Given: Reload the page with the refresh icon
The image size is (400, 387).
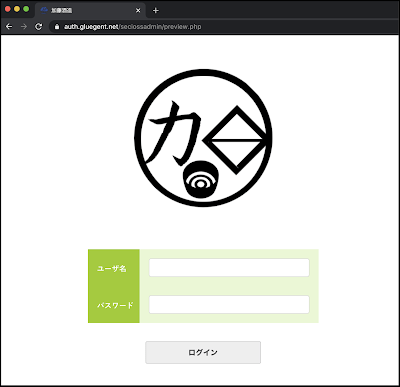Looking at the screenshot, I should pos(39,27).
